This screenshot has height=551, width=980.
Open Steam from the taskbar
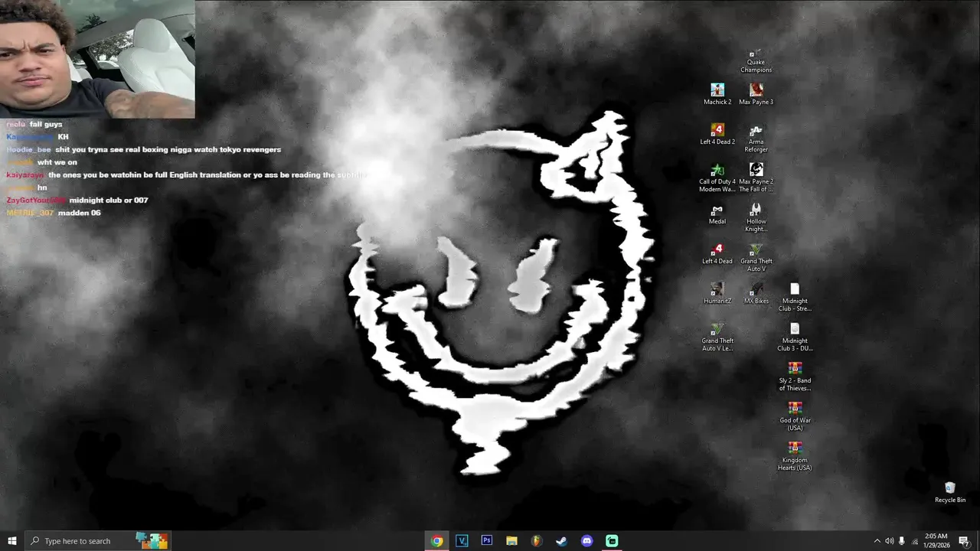click(x=561, y=541)
